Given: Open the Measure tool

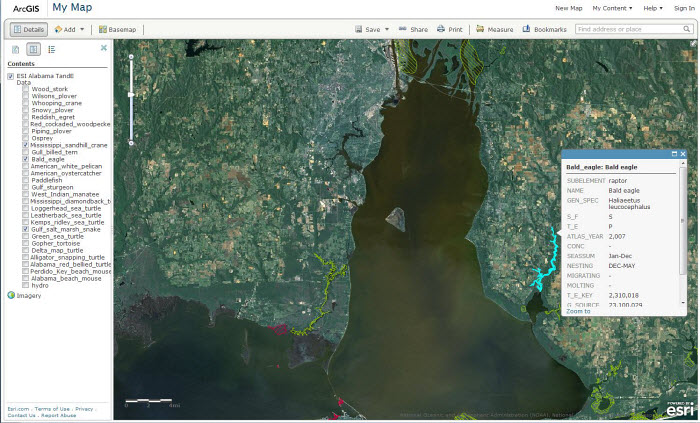Looking at the screenshot, I should coord(495,29).
